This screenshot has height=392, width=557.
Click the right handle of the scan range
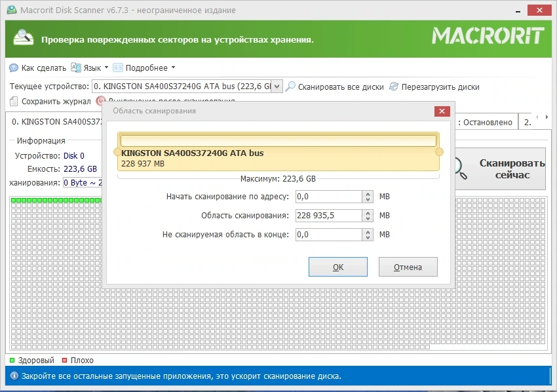pyautogui.click(x=440, y=152)
